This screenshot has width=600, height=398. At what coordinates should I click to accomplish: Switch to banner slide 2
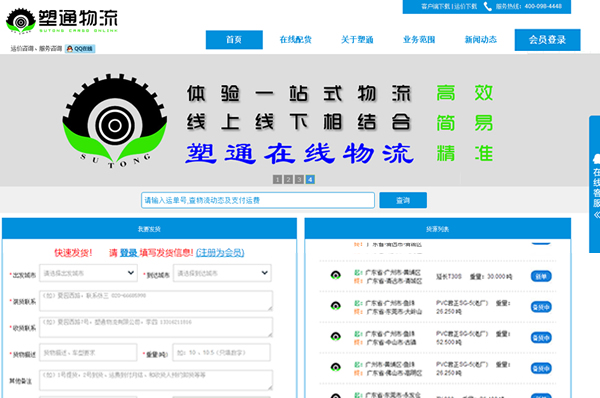[x=288, y=179]
